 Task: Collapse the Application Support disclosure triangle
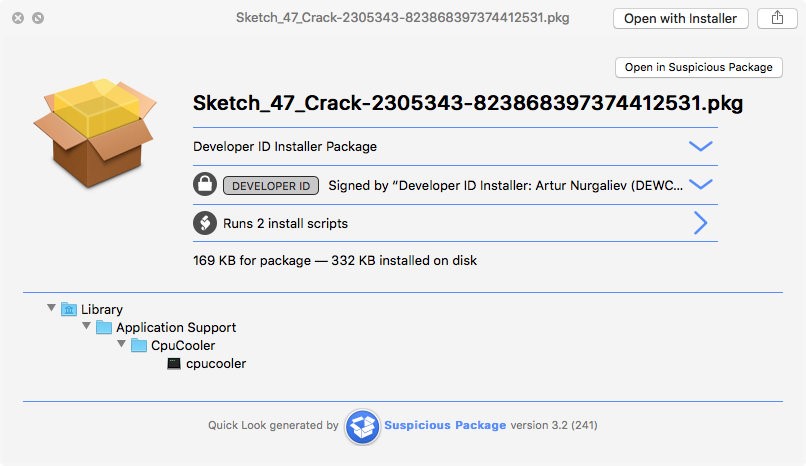pos(86,327)
